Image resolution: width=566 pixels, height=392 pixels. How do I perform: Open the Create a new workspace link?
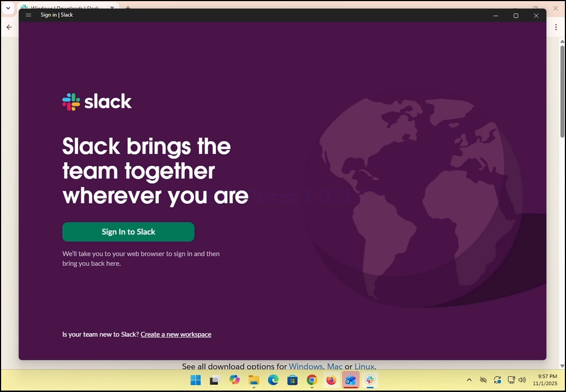[x=176, y=334]
